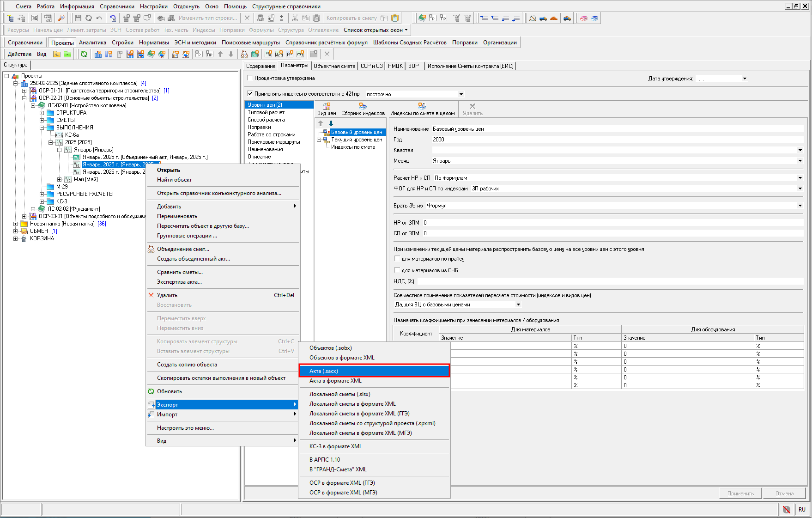Click the blue down arrow above price levels
Viewport: 812px width, 518px height.
331,123
